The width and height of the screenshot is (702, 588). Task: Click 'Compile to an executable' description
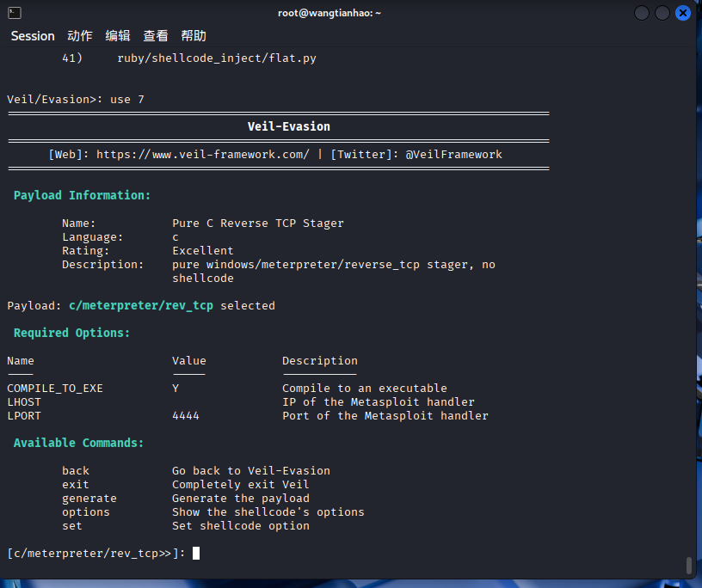click(365, 389)
